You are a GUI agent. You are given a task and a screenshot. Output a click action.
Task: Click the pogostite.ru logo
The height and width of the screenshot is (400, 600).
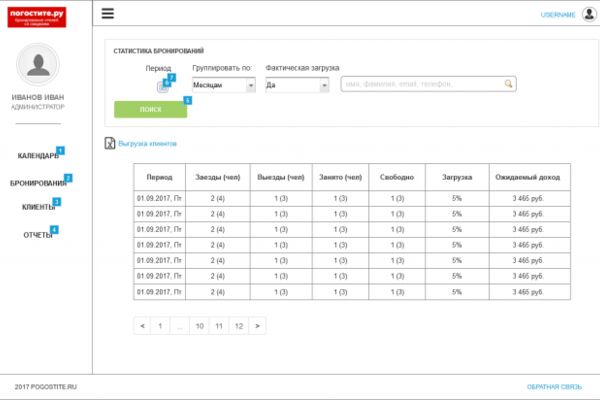pyautogui.click(x=37, y=17)
